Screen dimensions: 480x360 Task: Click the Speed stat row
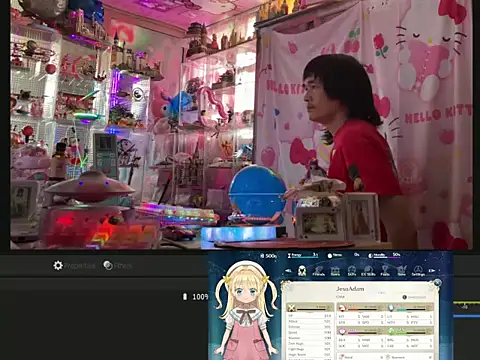pos(310,332)
